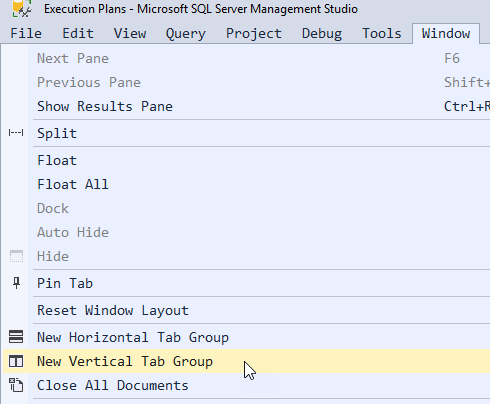Open the Edit menu
The height and width of the screenshot is (404, 490).
coord(78,34)
